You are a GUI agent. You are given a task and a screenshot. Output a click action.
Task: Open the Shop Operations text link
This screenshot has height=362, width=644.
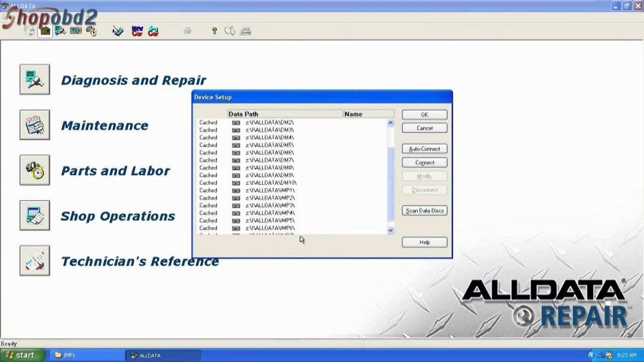click(118, 216)
